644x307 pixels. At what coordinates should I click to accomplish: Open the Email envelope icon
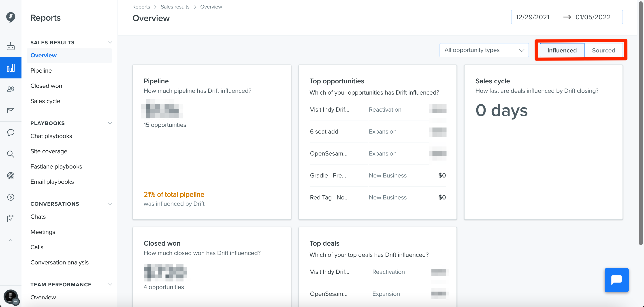coord(11,110)
